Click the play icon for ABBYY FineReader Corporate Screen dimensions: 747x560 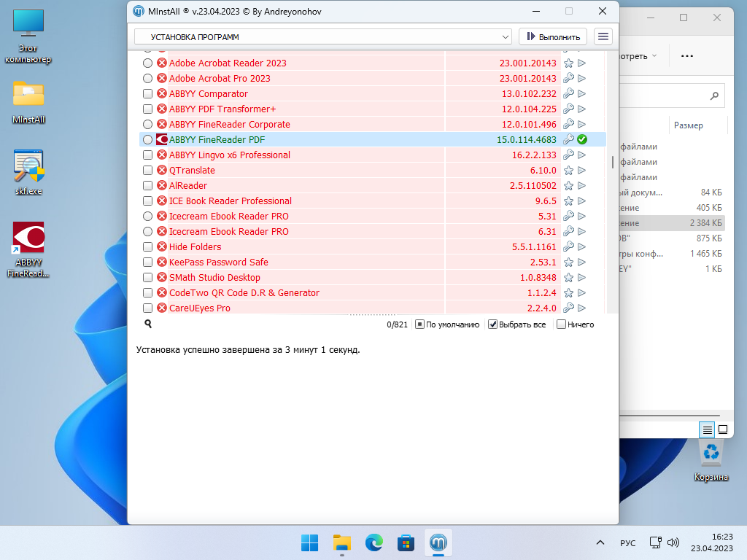tap(581, 124)
